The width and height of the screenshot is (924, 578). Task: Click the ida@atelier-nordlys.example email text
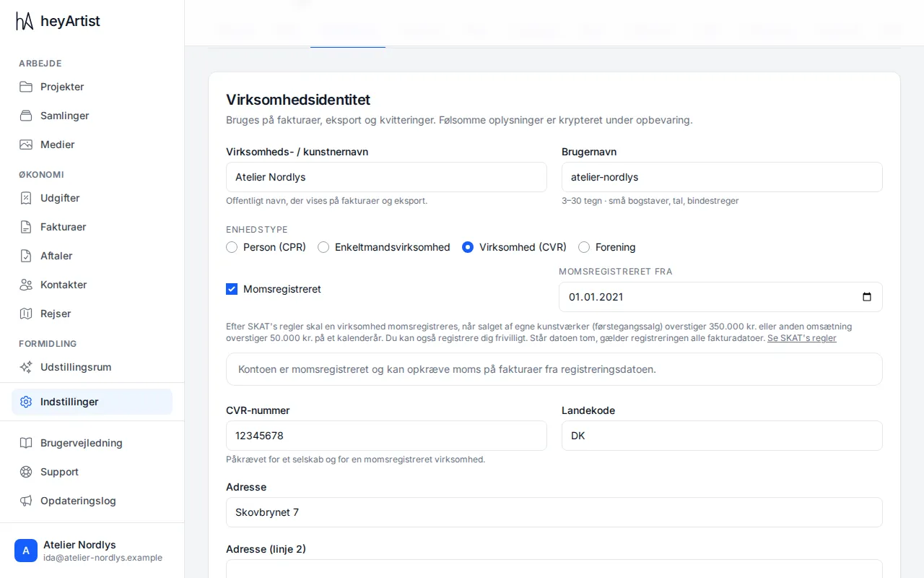click(x=103, y=558)
